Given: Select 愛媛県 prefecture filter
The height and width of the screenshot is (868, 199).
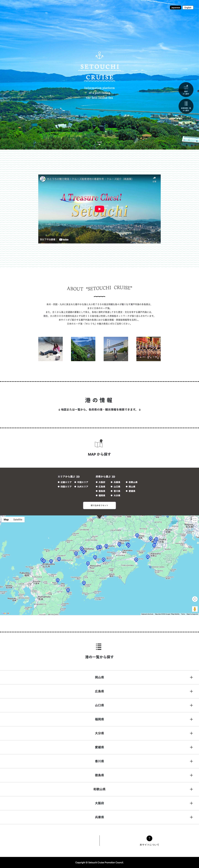Looking at the screenshot, I should click(x=131, y=491).
